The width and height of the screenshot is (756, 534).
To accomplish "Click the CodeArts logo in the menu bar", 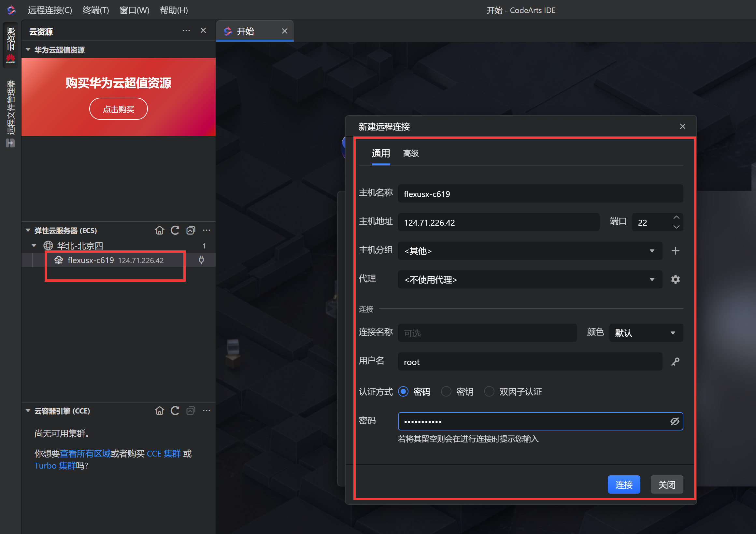I will (x=11, y=10).
